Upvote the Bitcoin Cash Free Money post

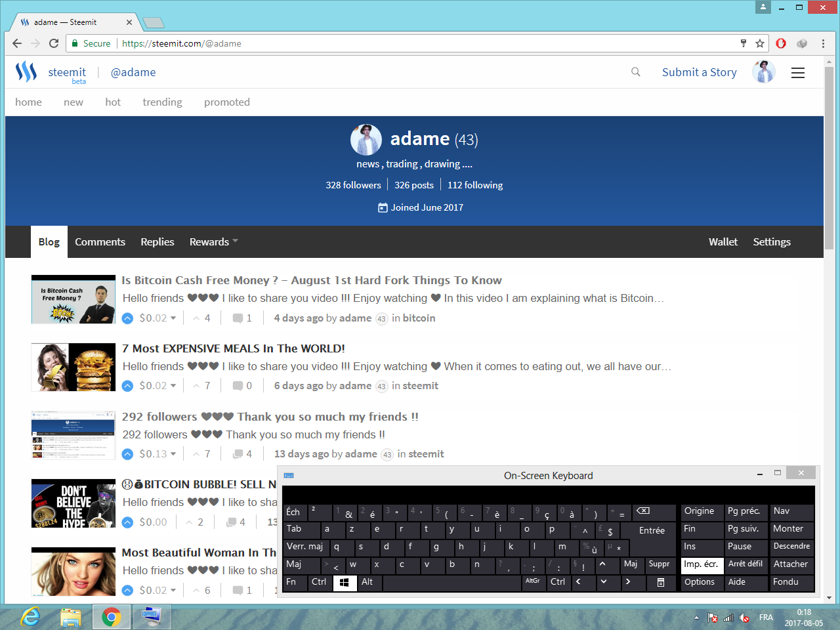(127, 318)
